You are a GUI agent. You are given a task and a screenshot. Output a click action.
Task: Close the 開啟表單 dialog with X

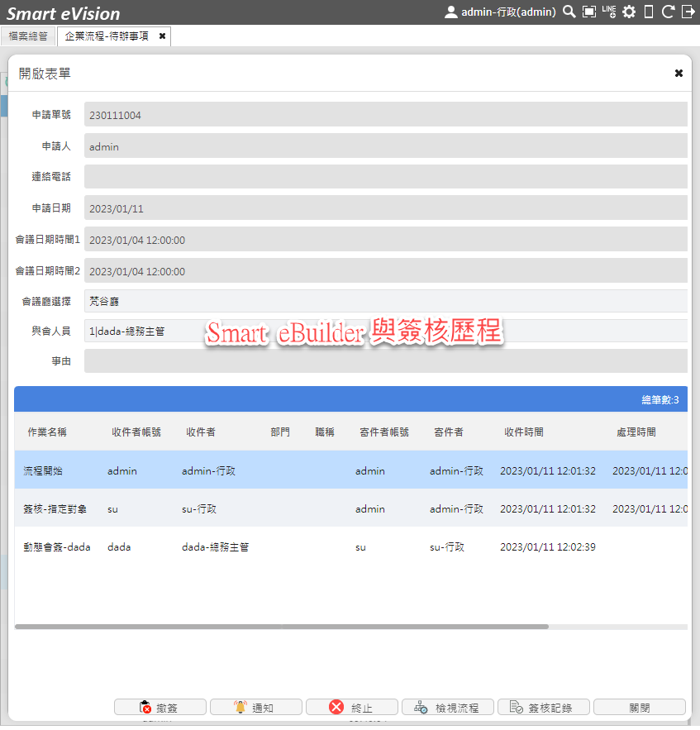[x=679, y=73]
